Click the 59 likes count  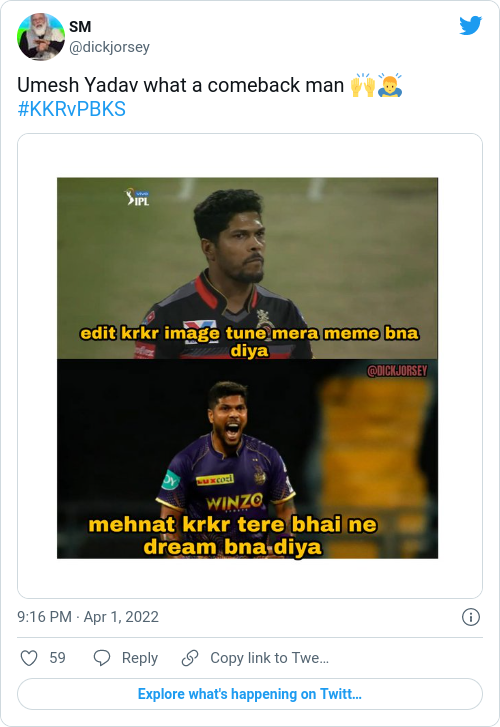(58, 658)
